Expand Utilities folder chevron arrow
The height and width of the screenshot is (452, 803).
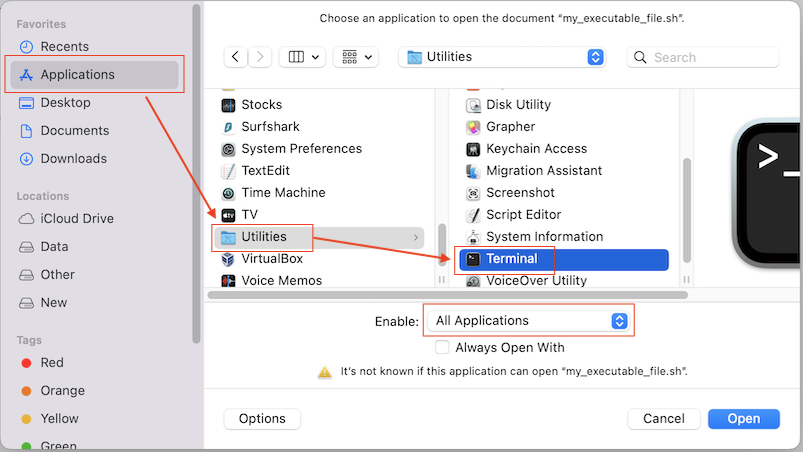click(416, 238)
